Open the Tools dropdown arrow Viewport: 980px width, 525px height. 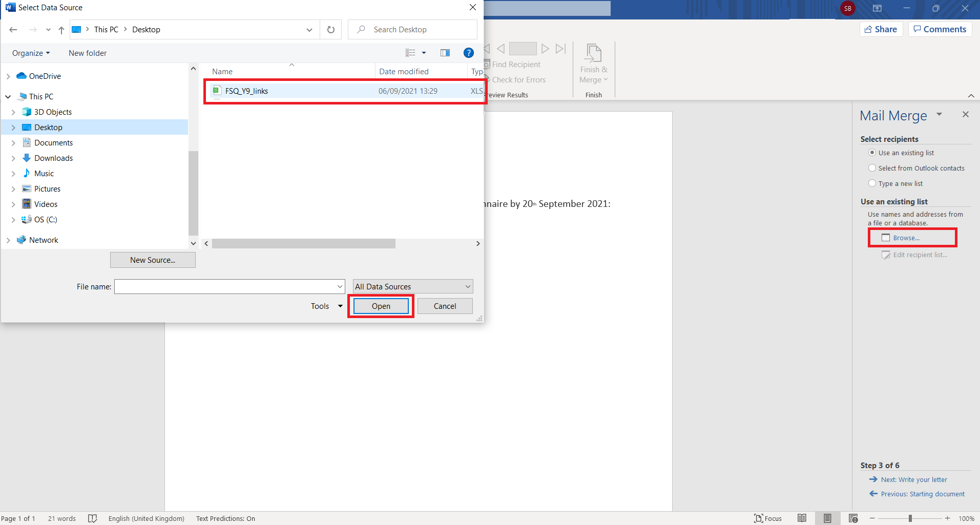pyautogui.click(x=340, y=306)
